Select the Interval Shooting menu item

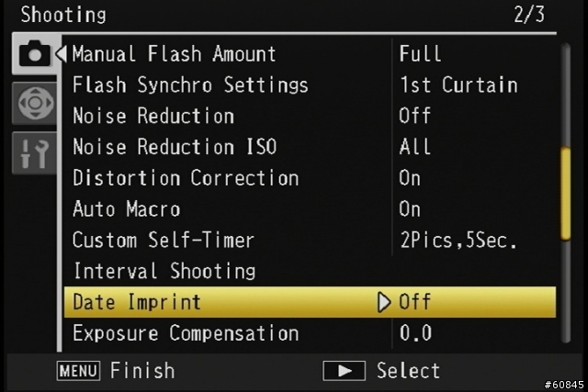point(164,271)
